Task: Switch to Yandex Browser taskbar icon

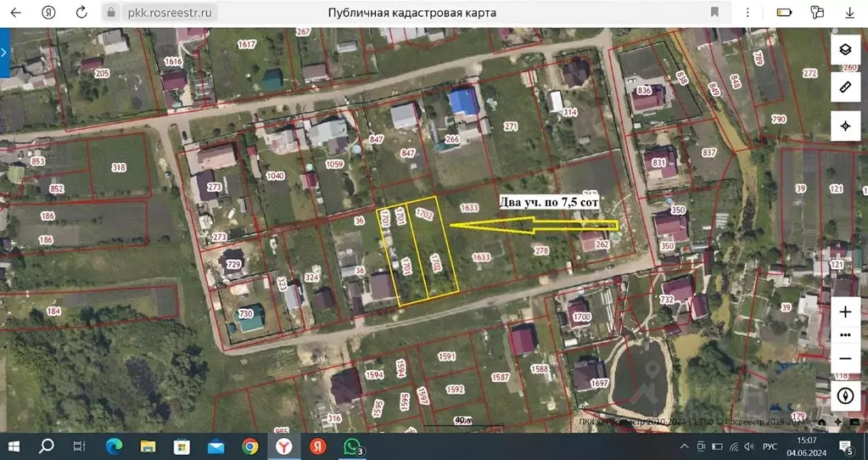Action: click(283, 446)
